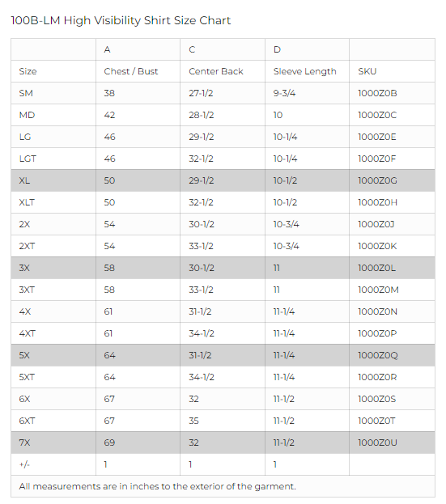Screen dimensions: 446x504
Task: Click the column letter D header
Action: 277,49
